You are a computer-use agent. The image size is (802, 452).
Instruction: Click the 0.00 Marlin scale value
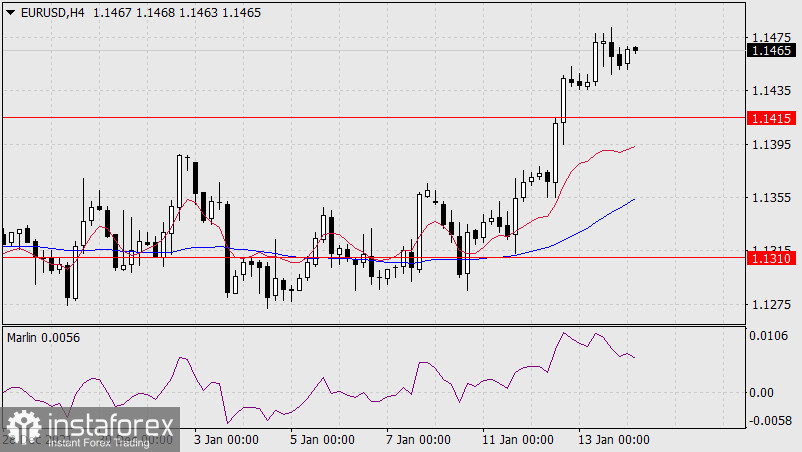761,393
